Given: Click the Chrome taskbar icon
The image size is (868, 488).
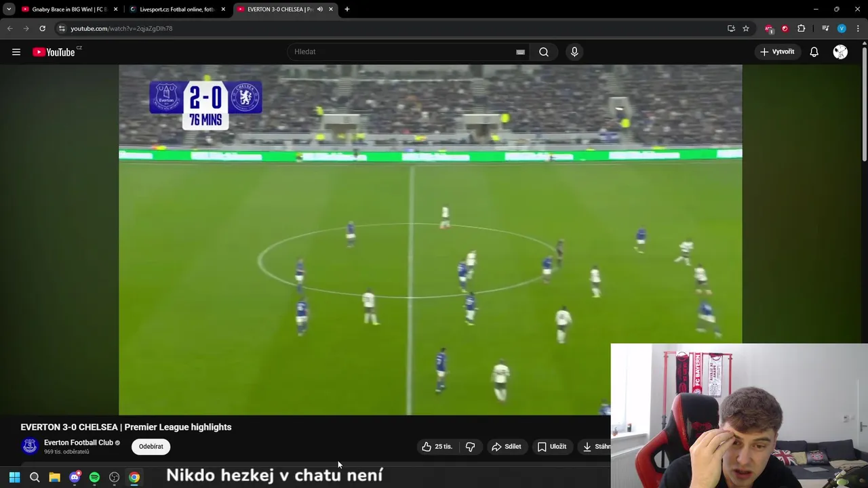Looking at the screenshot, I should (x=134, y=477).
